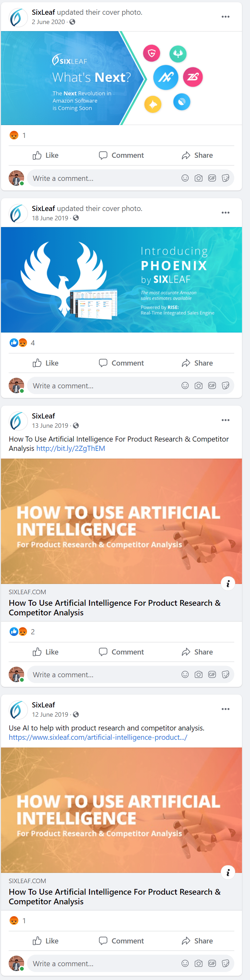
Task: Open three-dot menu on 18 June 2019 post
Action: click(225, 213)
